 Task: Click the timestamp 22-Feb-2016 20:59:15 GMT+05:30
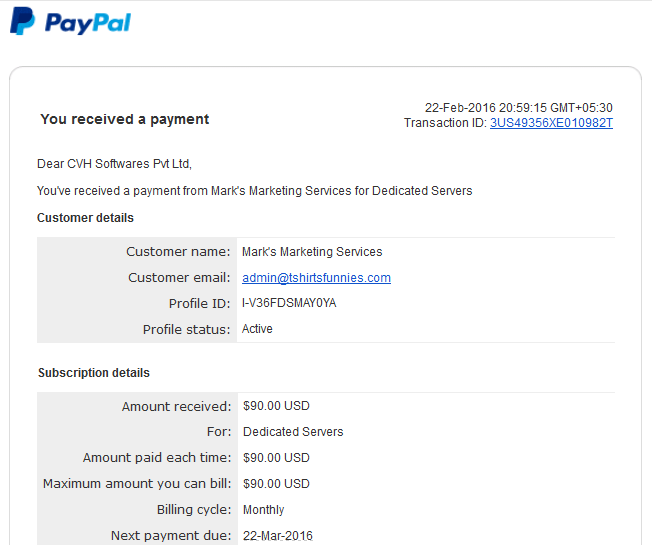point(519,108)
